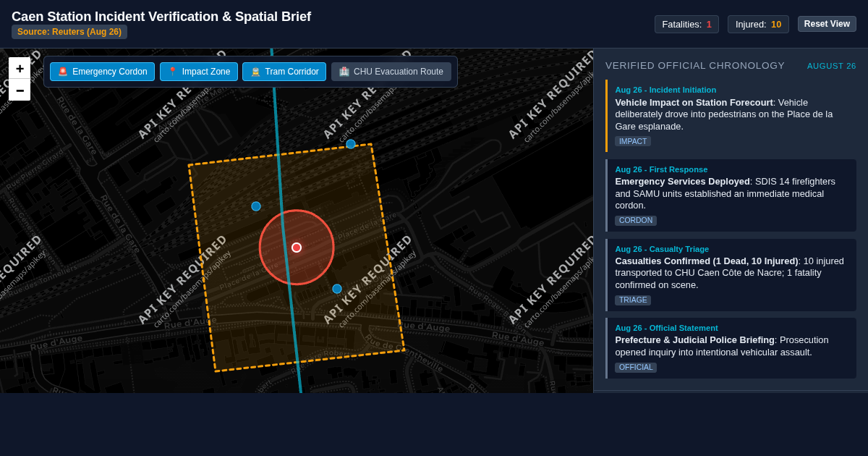The image size is (868, 456).
Task: Click the blue marker north of cordon
Action: (x=351, y=144)
